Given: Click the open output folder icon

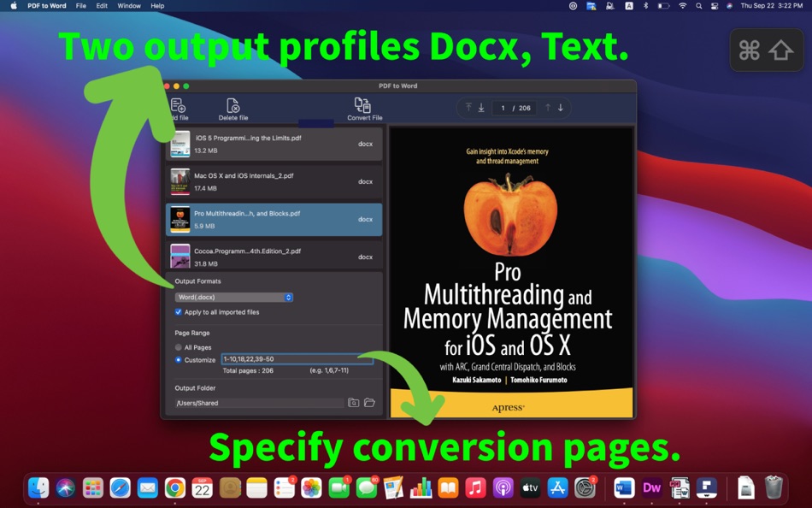Looking at the screenshot, I should 369,402.
